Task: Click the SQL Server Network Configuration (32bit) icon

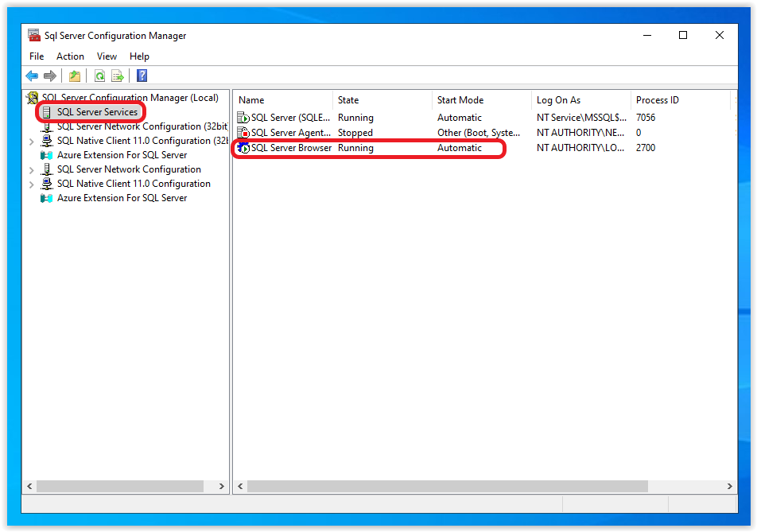Action: tap(46, 127)
